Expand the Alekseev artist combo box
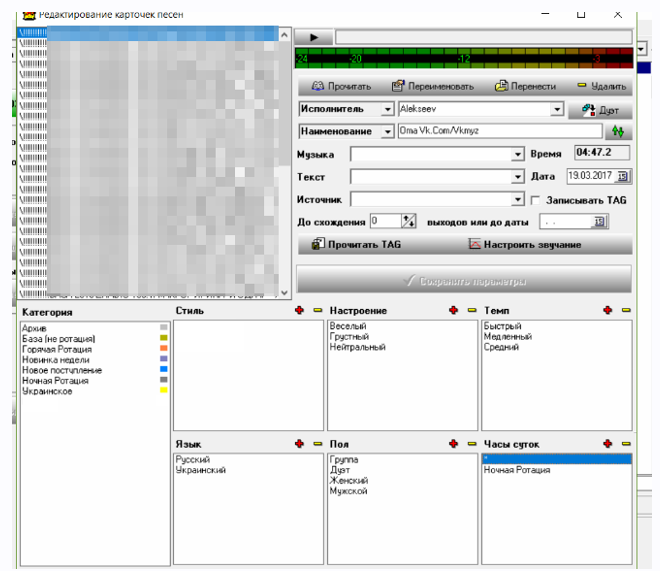Image resolution: width=660 pixels, height=571 pixels. 557,109
